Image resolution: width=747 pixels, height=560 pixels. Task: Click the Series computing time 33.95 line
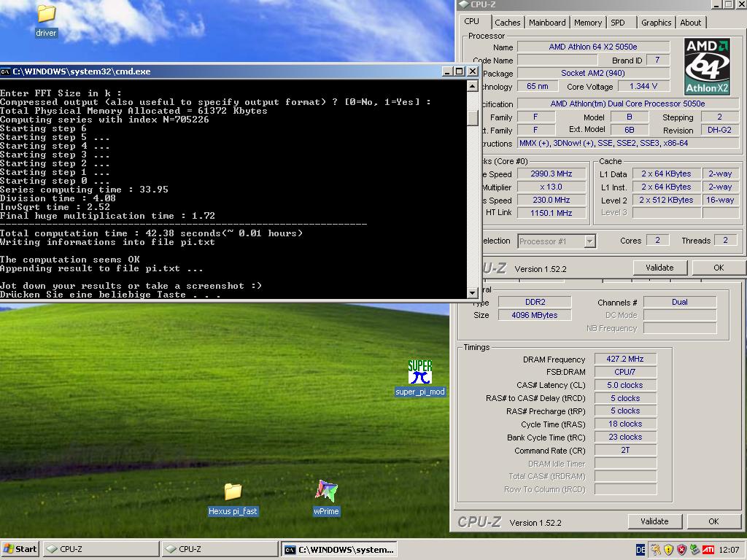84,190
